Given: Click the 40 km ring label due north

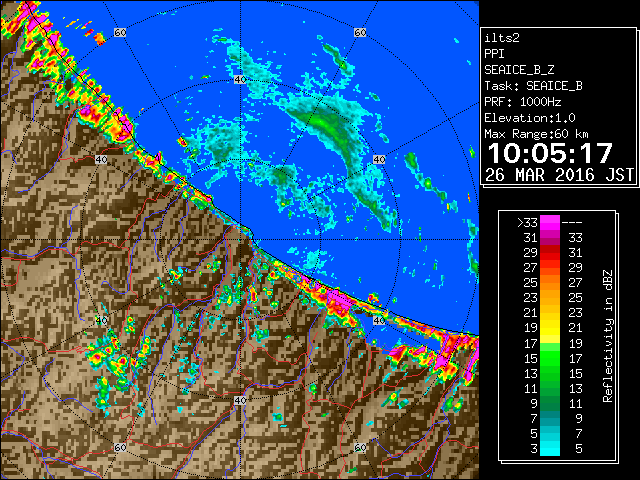Looking at the screenshot, I should 240,80.
